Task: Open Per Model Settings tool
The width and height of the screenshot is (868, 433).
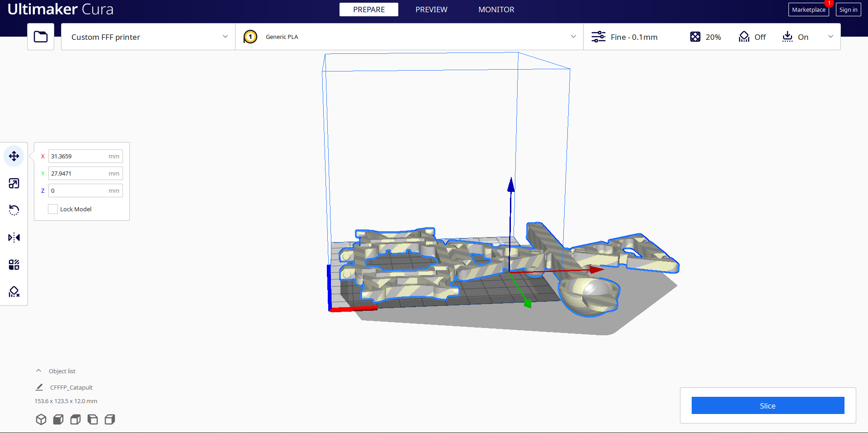Action: [x=14, y=265]
